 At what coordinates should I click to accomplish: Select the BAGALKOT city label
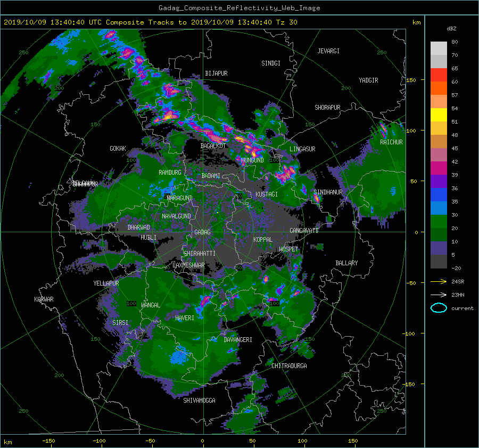213,146
